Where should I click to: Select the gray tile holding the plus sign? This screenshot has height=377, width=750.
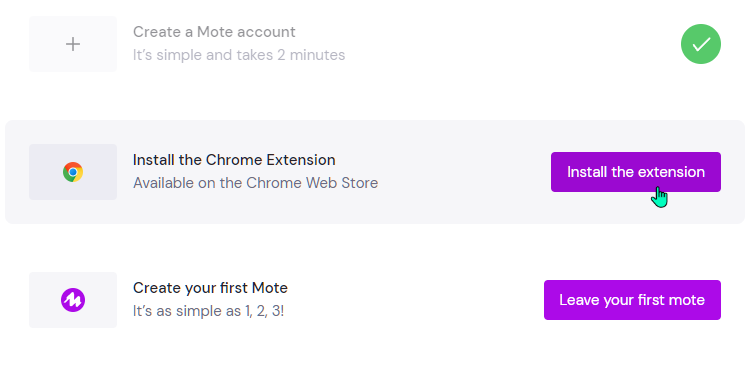click(73, 44)
